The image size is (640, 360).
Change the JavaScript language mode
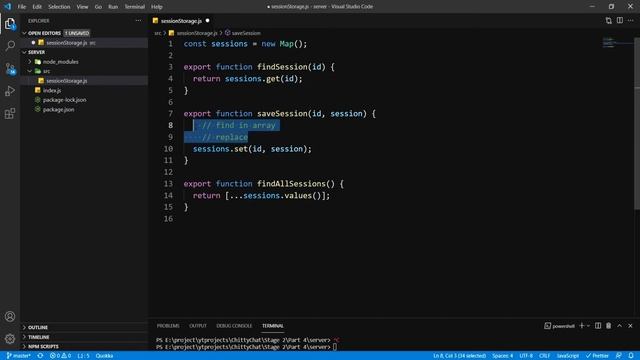tap(568, 356)
